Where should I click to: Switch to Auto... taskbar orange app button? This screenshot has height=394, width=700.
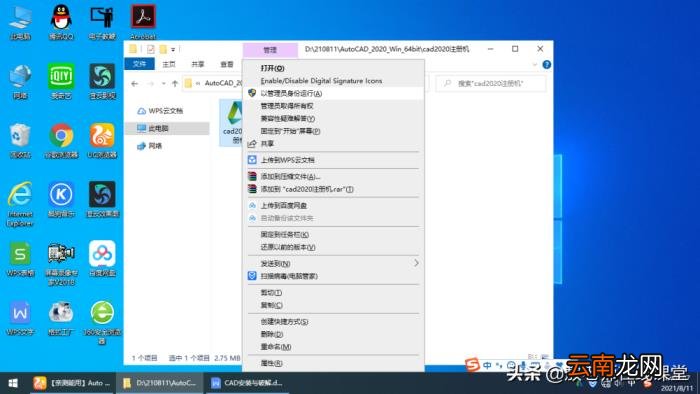tap(71, 383)
